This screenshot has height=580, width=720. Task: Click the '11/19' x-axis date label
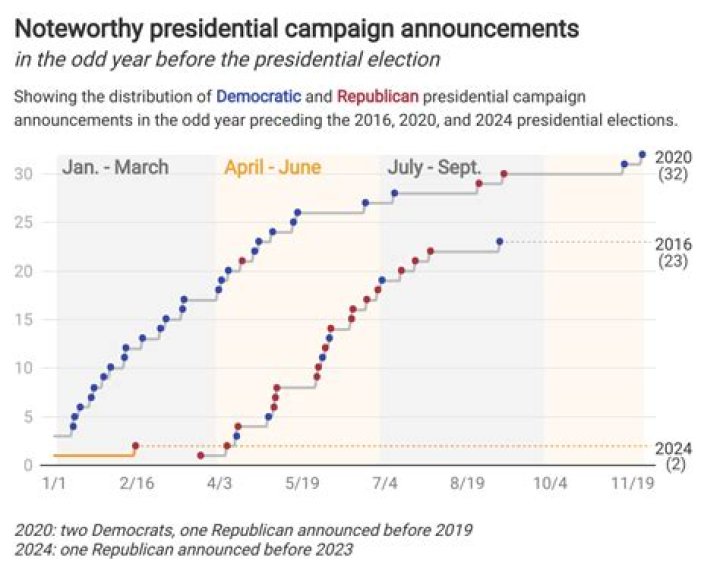click(629, 482)
